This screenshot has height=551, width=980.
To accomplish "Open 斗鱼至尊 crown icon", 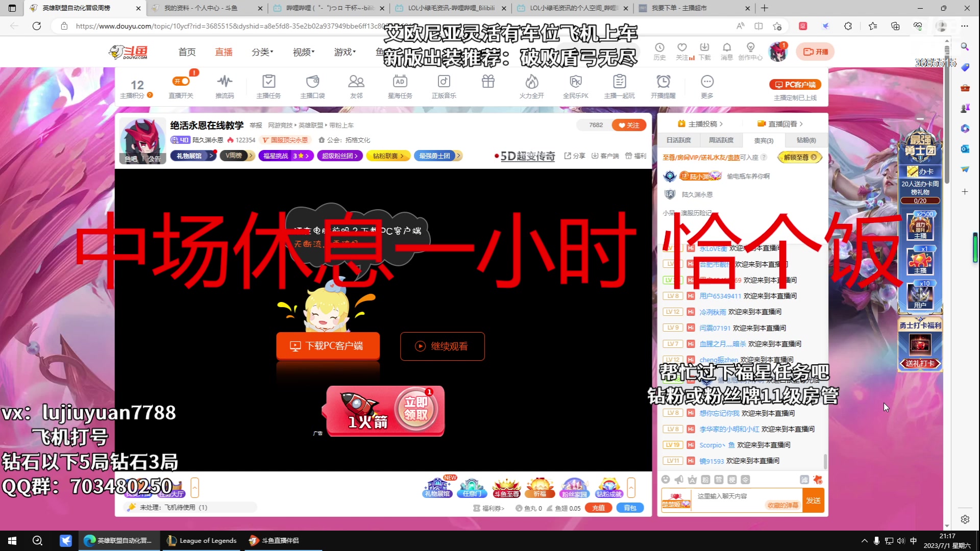I will (506, 487).
